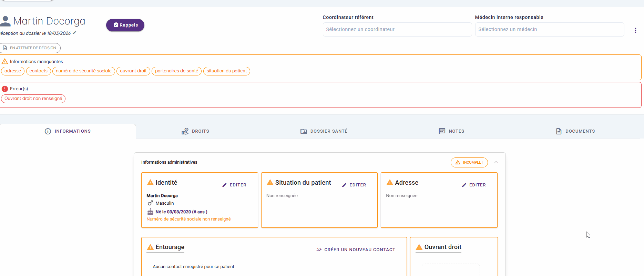
Task: Click the male gender icon in Identité
Action: pyautogui.click(x=150, y=203)
